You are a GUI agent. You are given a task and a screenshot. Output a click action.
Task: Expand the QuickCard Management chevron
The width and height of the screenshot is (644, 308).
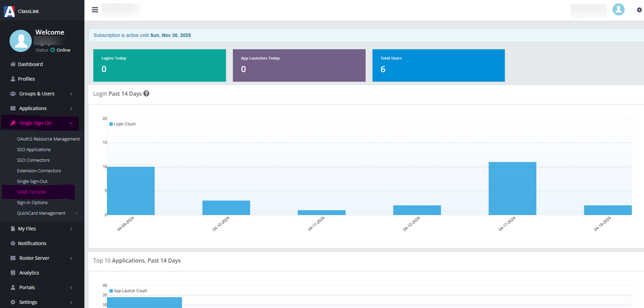pos(77,213)
